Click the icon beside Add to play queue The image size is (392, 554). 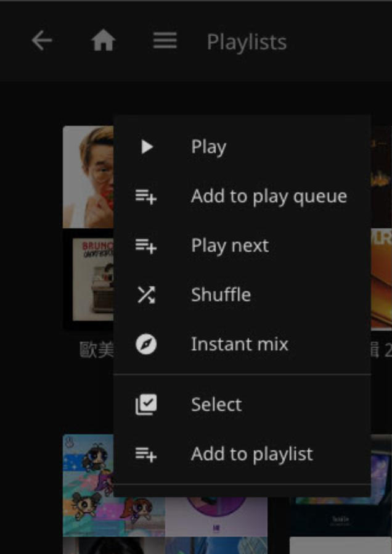tap(146, 197)
